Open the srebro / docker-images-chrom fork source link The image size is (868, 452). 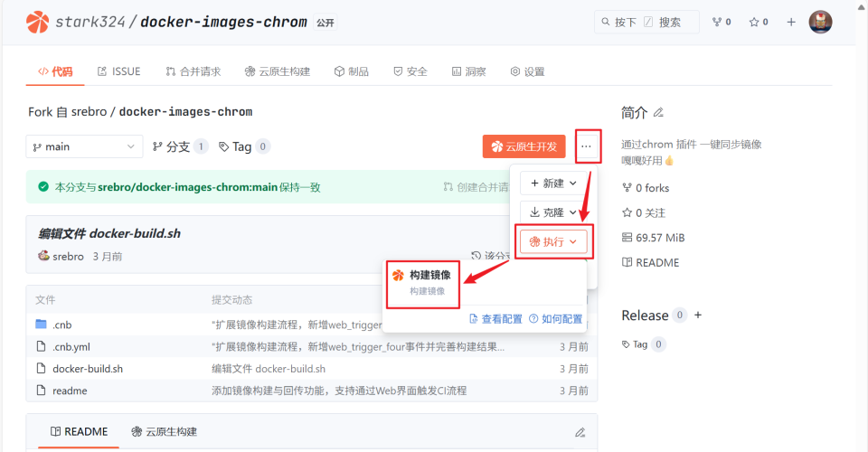[x=162, y=112]
